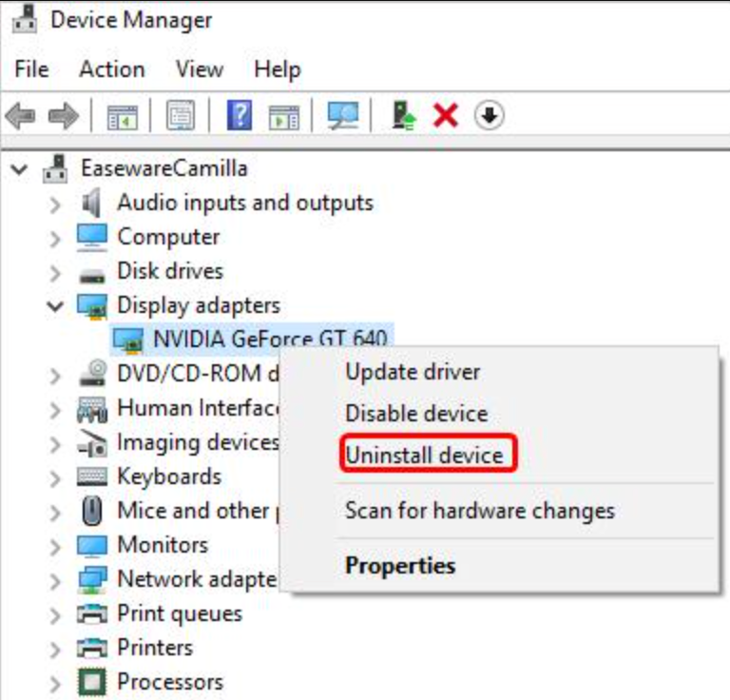Select the Disk drives tree label
The width and height of the screenshot is (730, 700).
170,271
